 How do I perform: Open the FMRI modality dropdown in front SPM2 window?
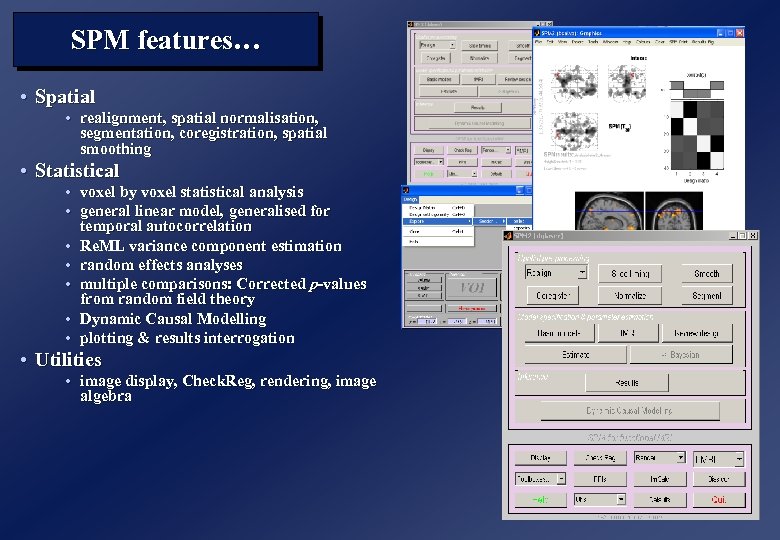pos(719,459)
